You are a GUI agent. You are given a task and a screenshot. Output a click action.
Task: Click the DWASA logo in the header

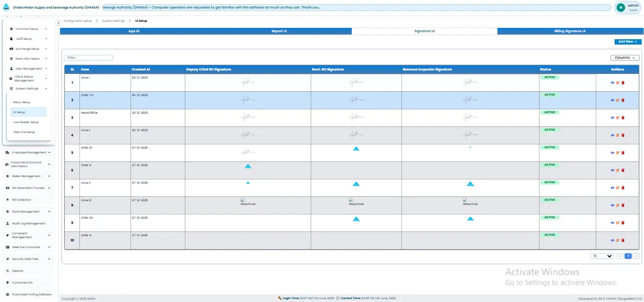[x=7, y=8]
